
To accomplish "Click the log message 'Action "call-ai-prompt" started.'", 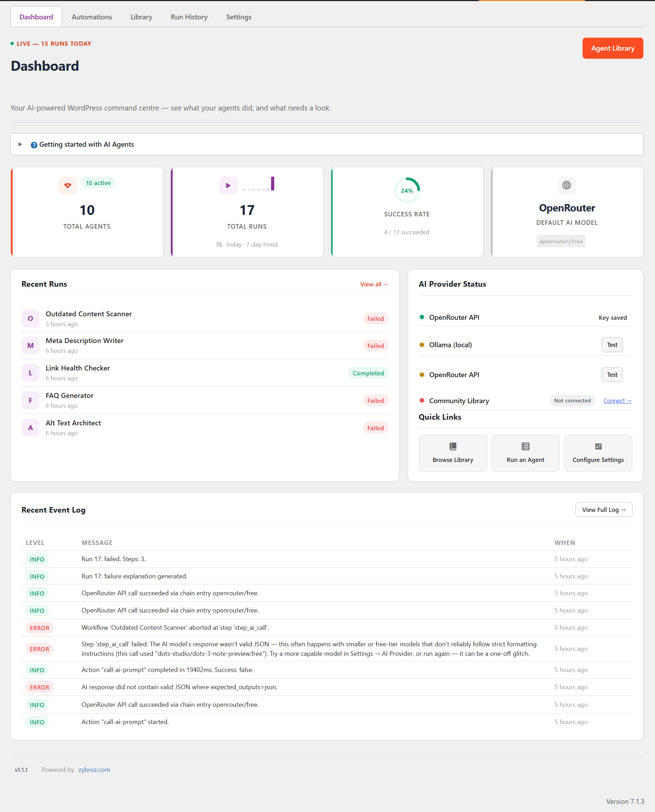I will (x=125, y=722).
